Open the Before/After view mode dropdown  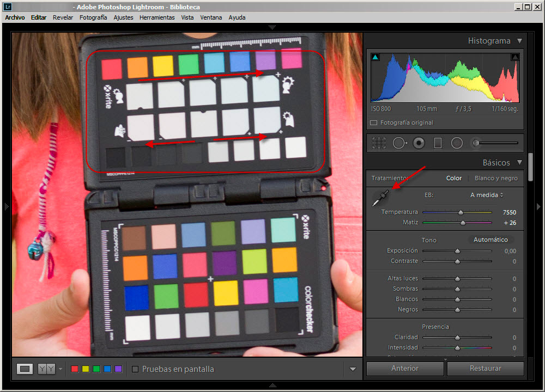[60, 369]
